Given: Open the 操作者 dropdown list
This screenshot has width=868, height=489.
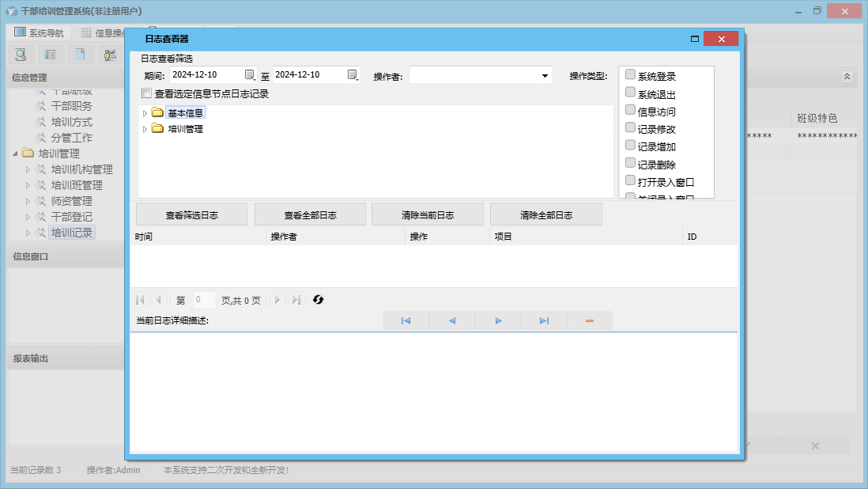Looking at the screenshot, I should coord(545,76).
